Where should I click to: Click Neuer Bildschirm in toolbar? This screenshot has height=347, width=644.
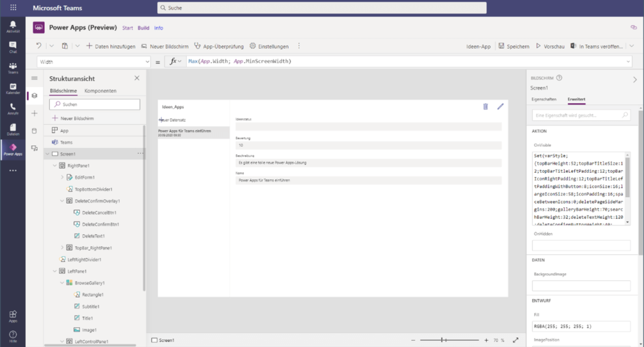tap(165, 47)
